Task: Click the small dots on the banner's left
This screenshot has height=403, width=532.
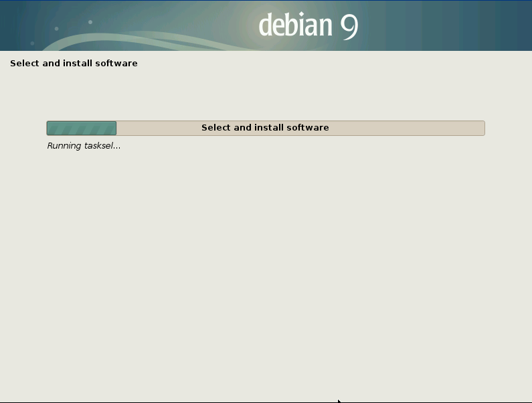Action: pyautogui.click(x=57, y=28)
